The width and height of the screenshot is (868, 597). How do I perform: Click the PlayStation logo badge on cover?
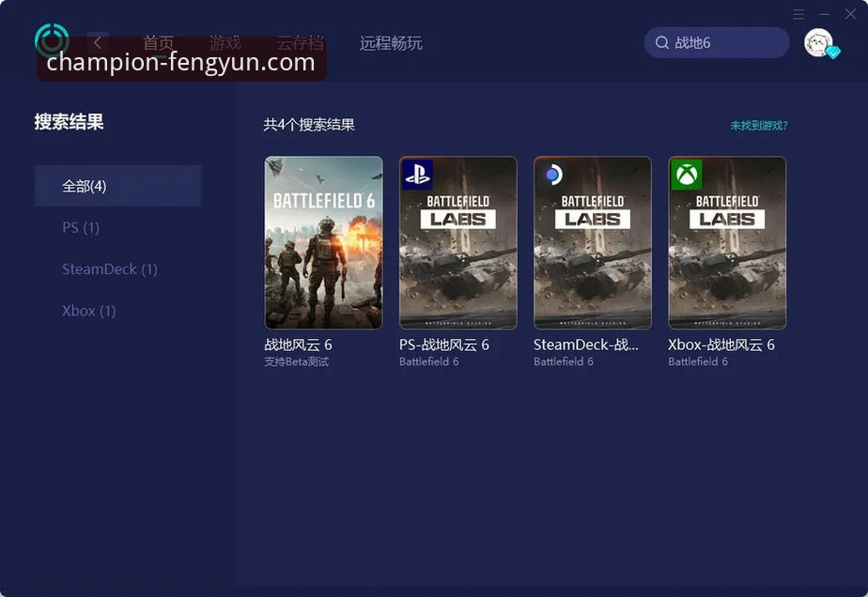click(x=417, y=175)
